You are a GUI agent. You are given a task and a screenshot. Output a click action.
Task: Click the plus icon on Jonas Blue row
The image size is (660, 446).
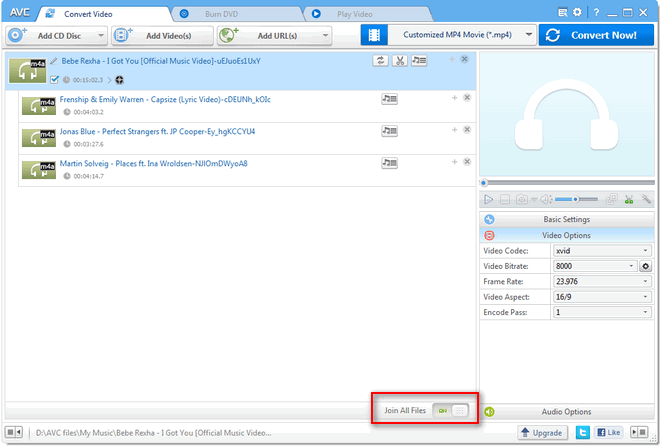(x=455, y=130)
